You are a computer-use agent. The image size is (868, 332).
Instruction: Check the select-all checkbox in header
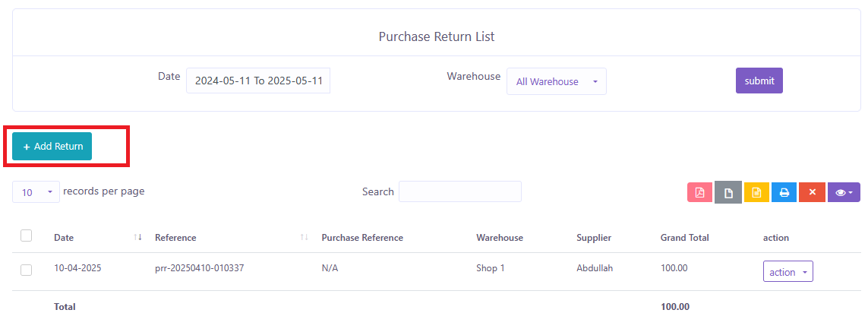coord(27,236)
